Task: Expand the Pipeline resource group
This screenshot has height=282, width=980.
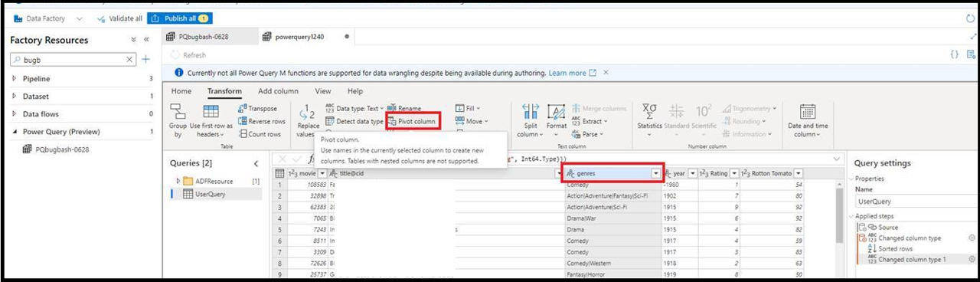Action: (x=15, y=78)
